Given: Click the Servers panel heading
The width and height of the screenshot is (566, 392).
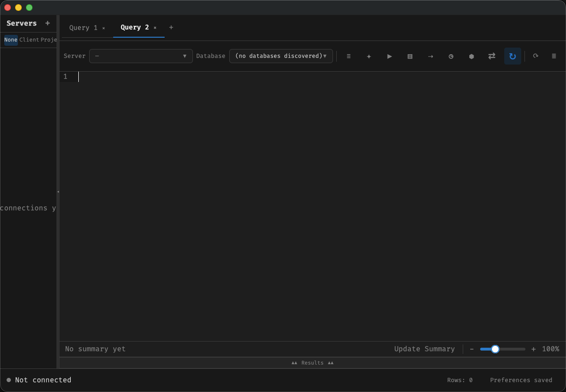Looking at the screenshot, I should point(22,23).
